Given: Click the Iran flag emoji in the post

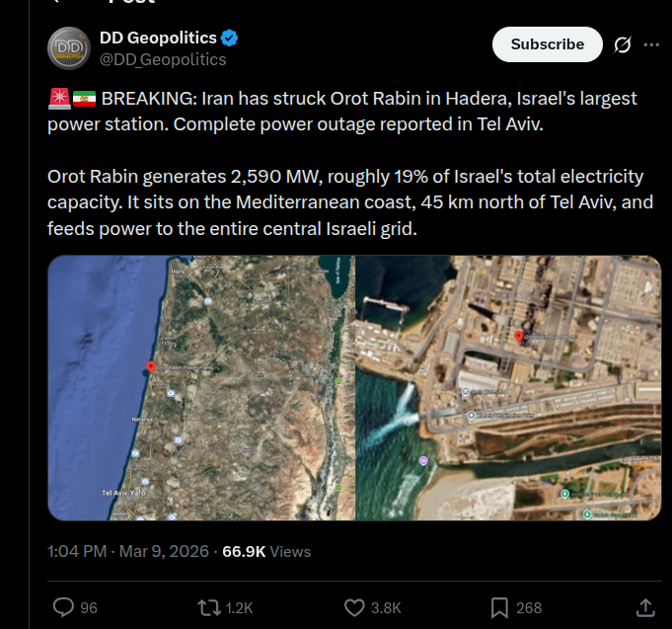Looking at the screenshot, I should coord(85,99).
